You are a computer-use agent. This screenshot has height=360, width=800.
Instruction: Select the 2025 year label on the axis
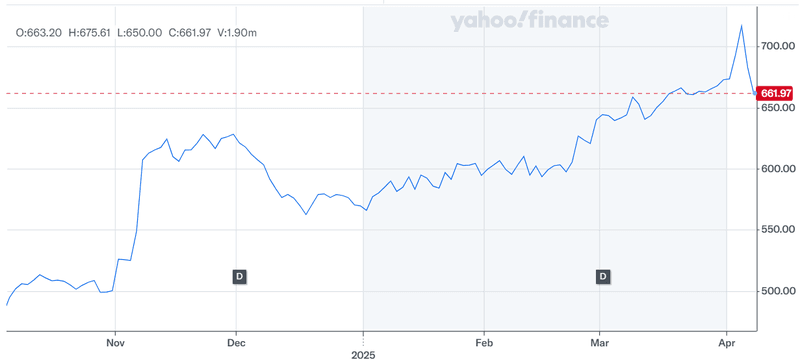(363, 354)
